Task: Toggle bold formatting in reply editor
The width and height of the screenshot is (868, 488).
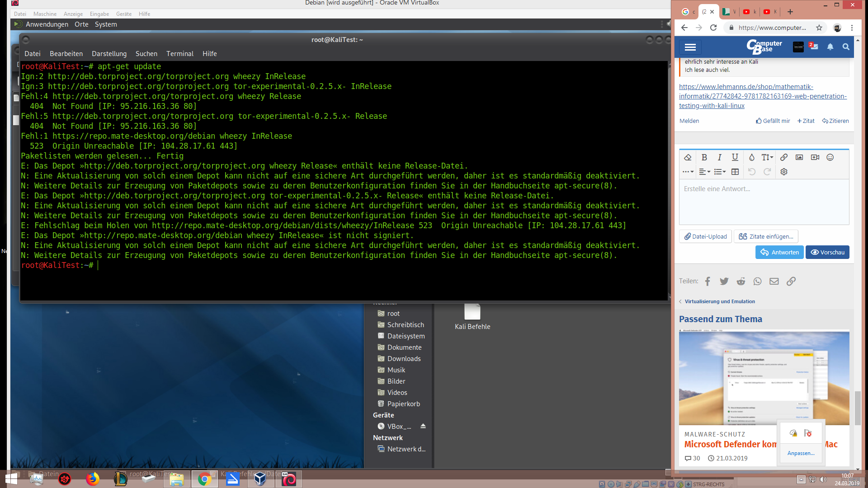Action: pyautogui.click(x=704, y=157)
